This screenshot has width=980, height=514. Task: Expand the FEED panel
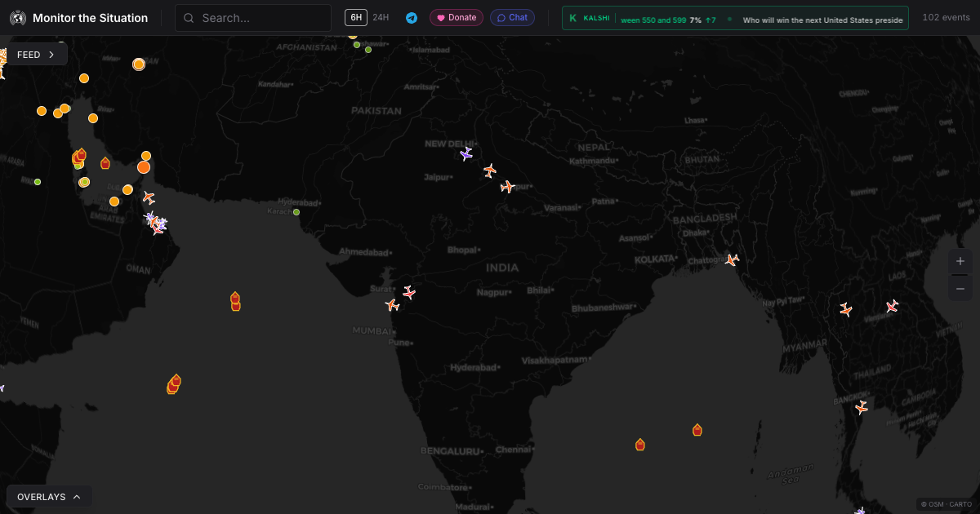36,54
